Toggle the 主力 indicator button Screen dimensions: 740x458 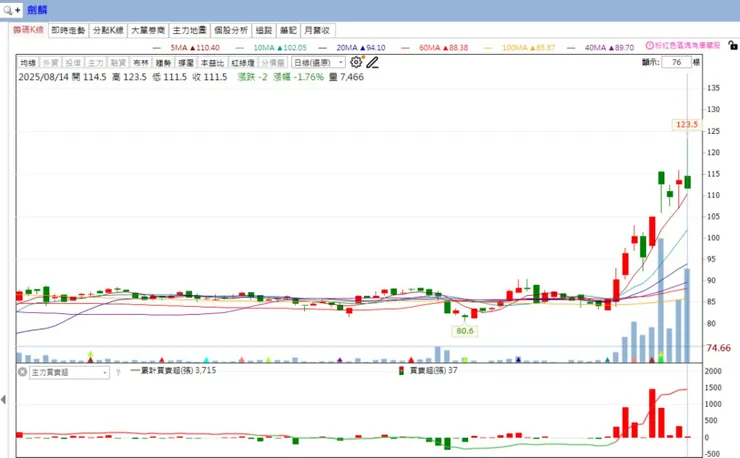click(95, 63)
